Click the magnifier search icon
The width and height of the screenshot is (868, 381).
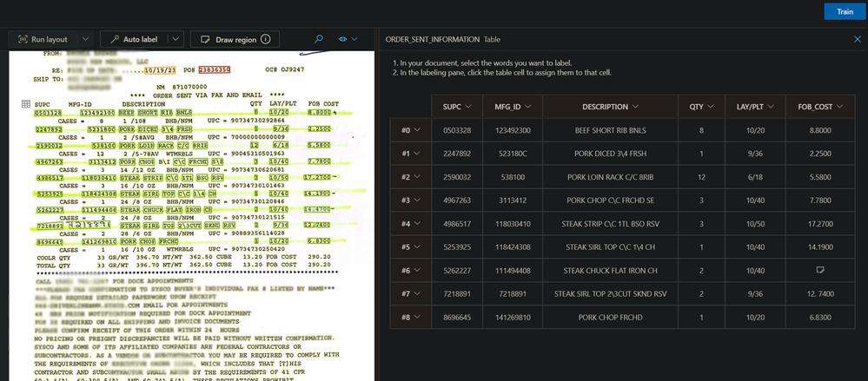[x=319, y=39]
